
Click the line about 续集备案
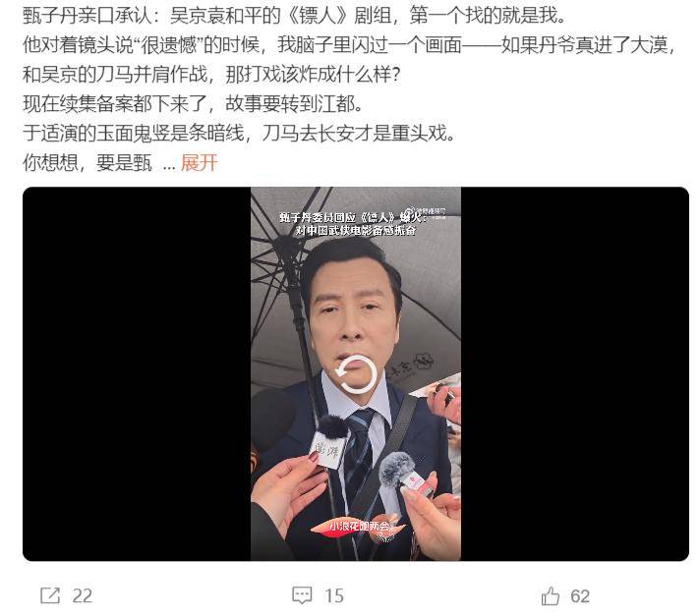click(193, 104)
